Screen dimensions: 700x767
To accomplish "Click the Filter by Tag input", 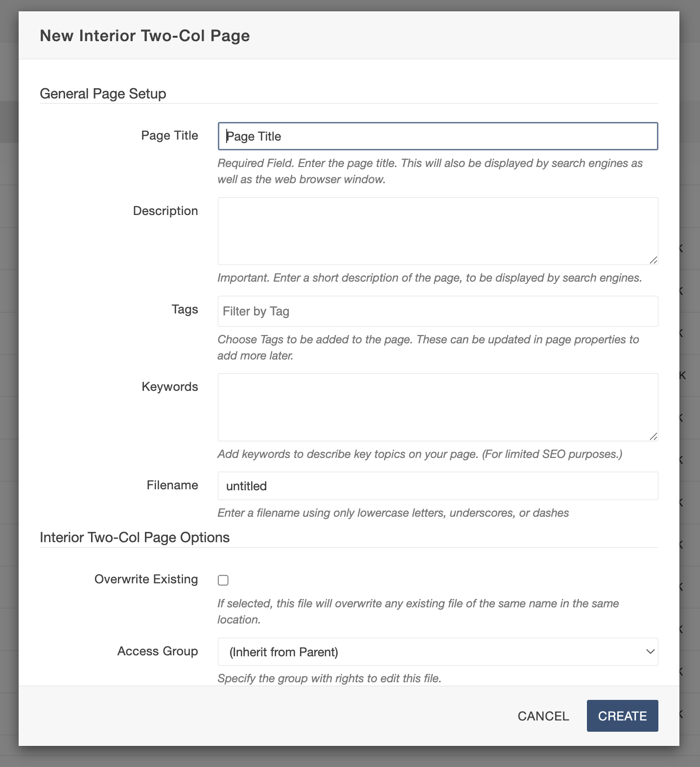I will coord(437,312).
